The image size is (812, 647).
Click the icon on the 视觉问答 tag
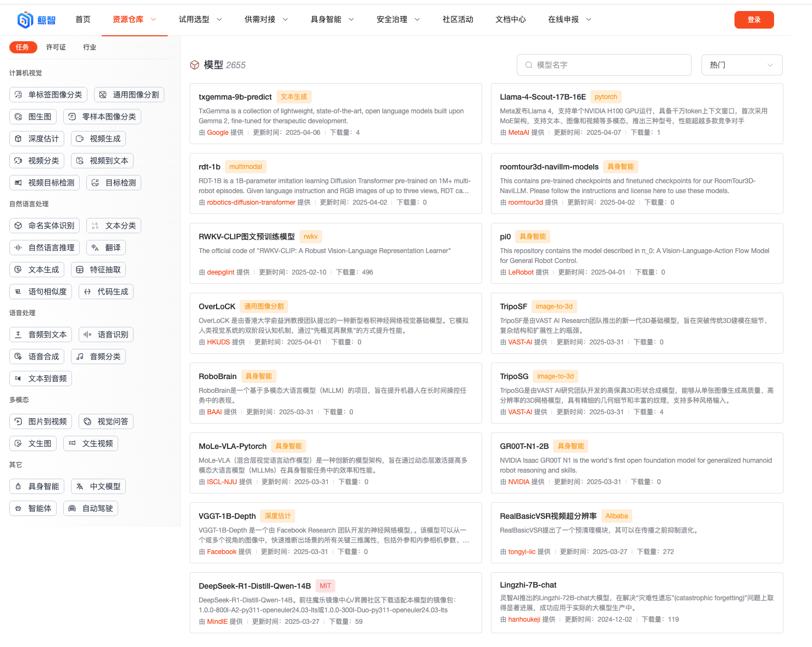coord(87,421)
